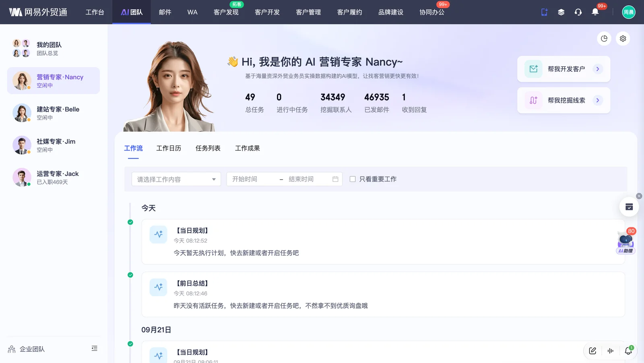Open the notifications bell in top bar
The width and height of the screenshot is (644, 363).
[x=595, y=12]
